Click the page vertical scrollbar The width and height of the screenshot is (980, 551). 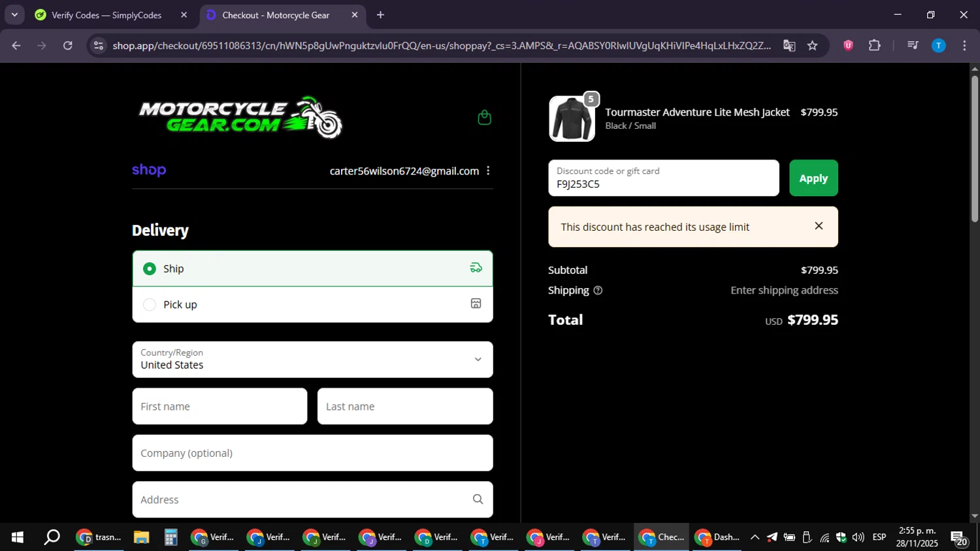(x=975, y=149)
